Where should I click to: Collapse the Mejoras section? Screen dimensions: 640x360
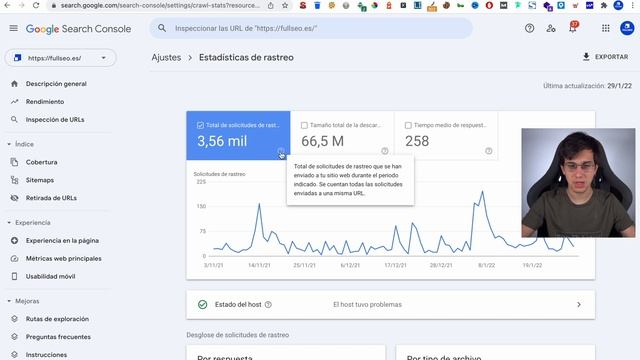click(x=23, y=301)
